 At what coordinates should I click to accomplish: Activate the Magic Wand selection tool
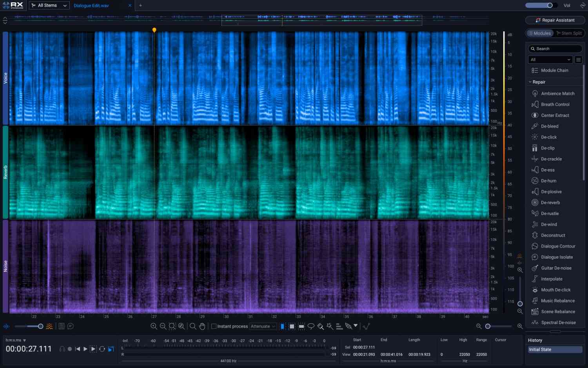pos(330,326)
